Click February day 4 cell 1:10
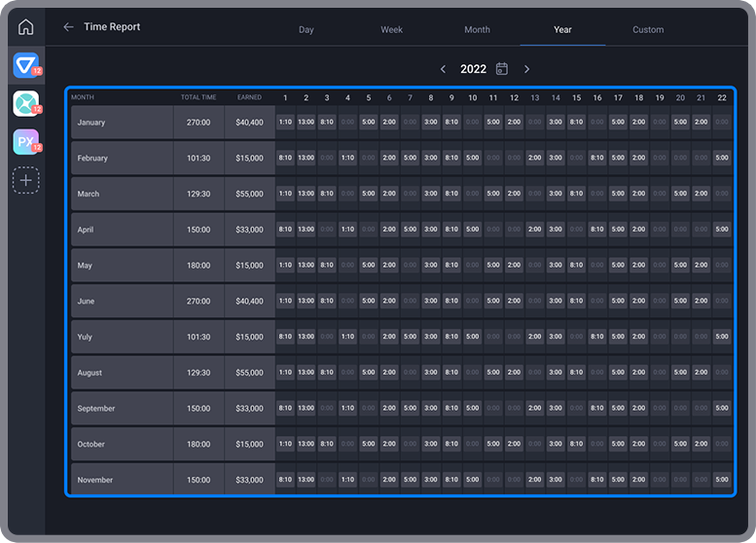 (x=347, y=158)
